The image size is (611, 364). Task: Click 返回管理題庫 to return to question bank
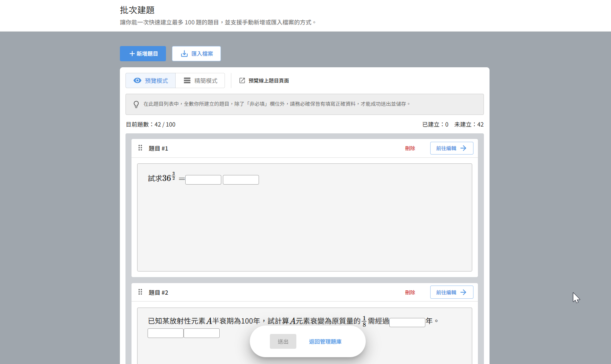tap(325, 342)
